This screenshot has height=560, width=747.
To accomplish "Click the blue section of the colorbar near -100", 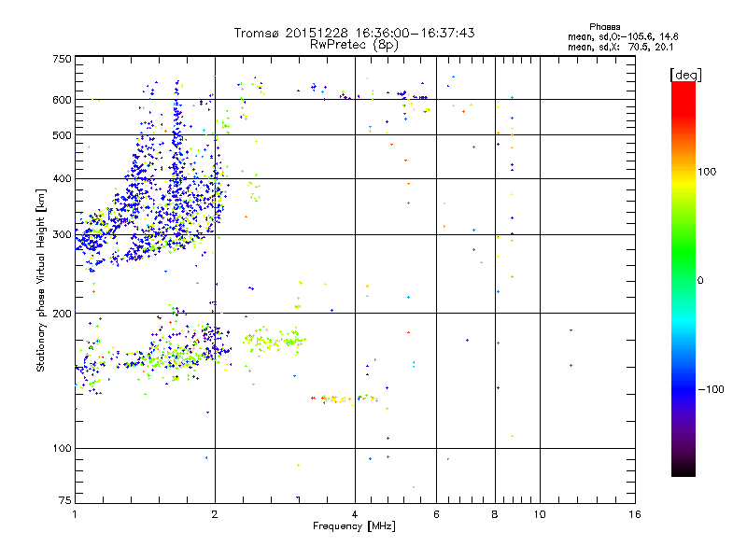I will (684, 389).
